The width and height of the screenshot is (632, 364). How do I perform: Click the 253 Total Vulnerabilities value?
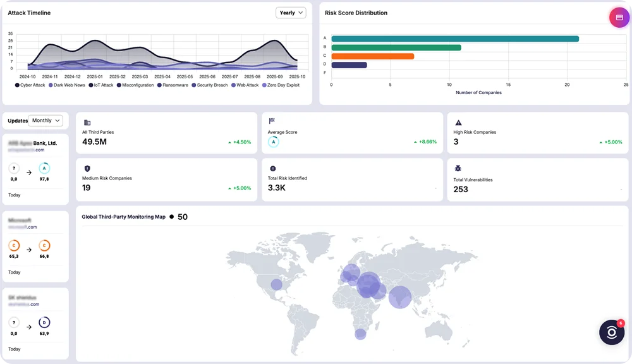point(461,190)
